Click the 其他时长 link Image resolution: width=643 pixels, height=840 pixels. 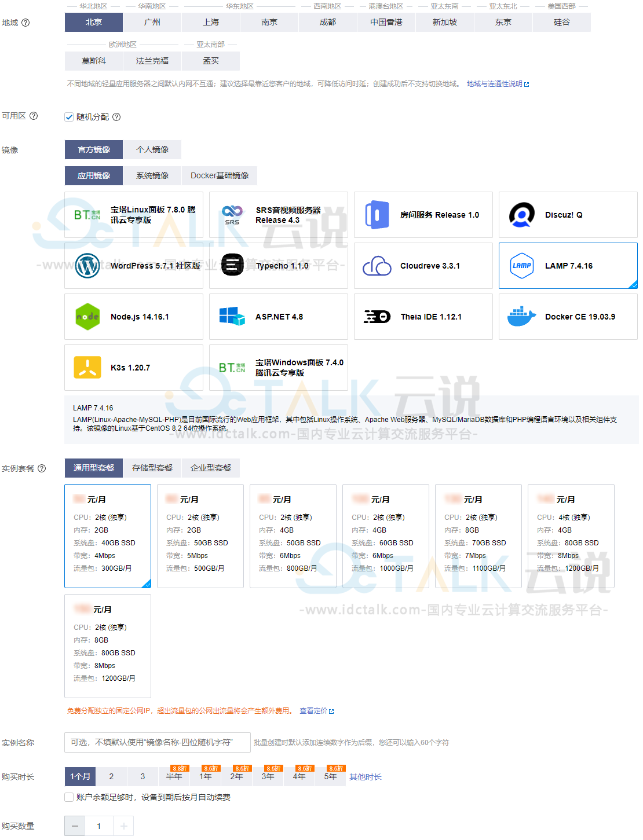point(366,777)
